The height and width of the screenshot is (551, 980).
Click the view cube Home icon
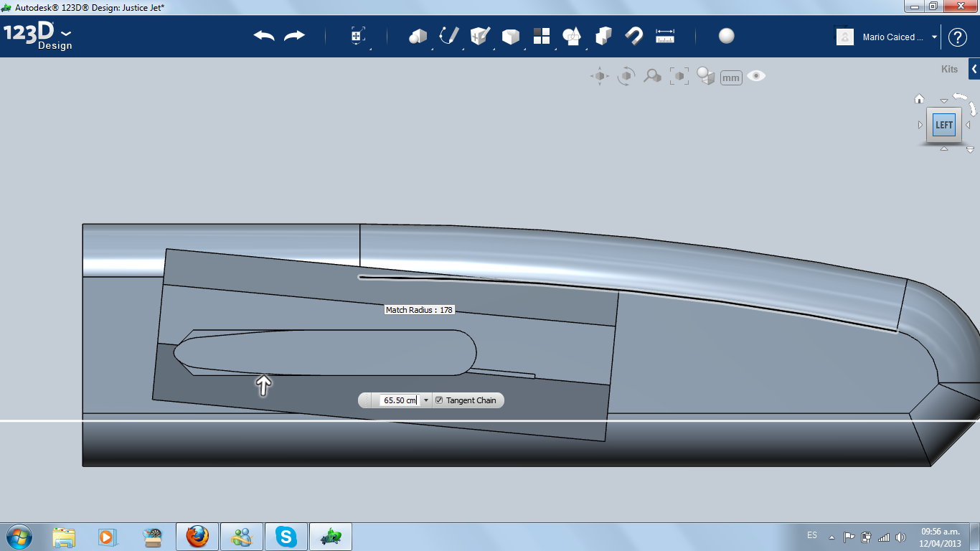919,99
